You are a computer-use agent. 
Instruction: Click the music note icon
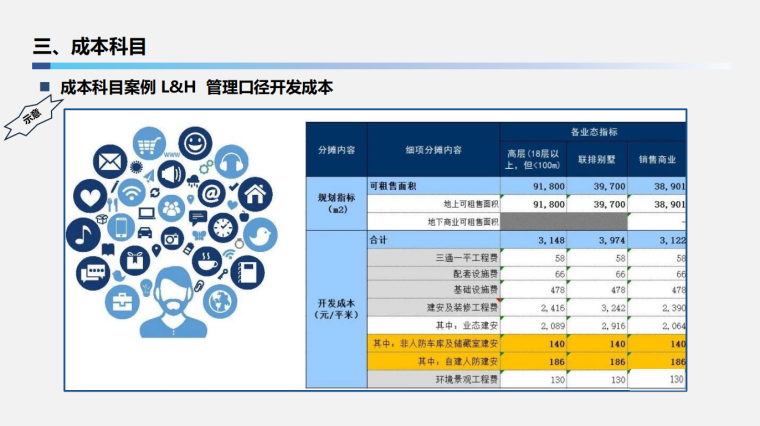pos(82,235)
